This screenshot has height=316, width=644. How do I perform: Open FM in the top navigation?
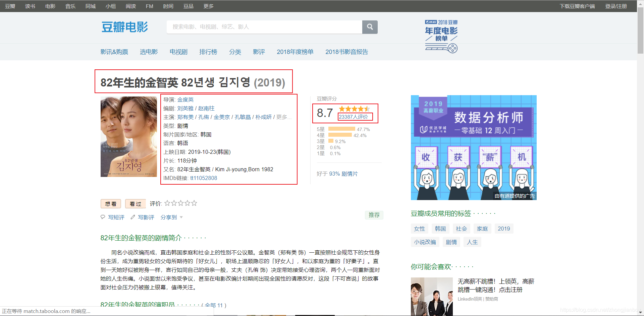coord(150,6)
